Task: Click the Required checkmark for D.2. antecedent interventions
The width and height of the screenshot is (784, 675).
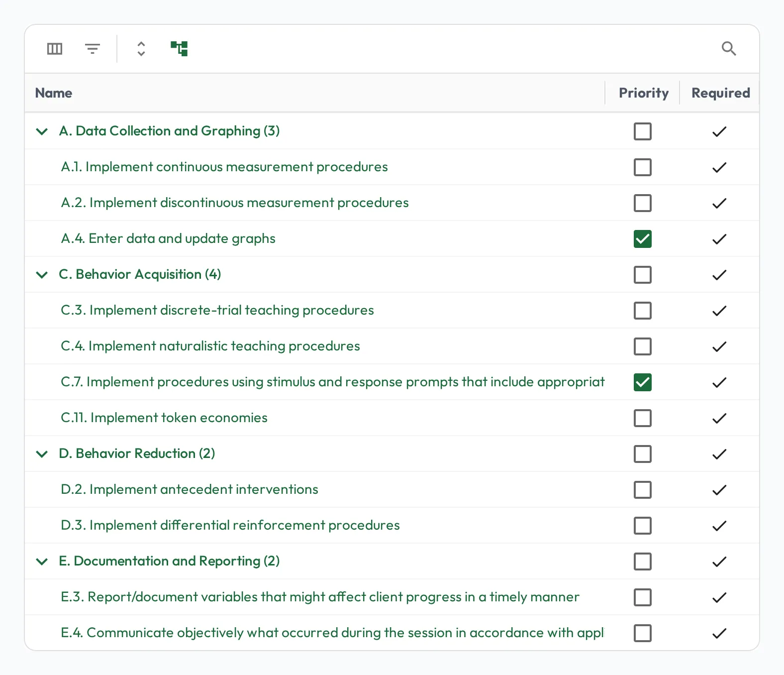Action: pos(719,490)
